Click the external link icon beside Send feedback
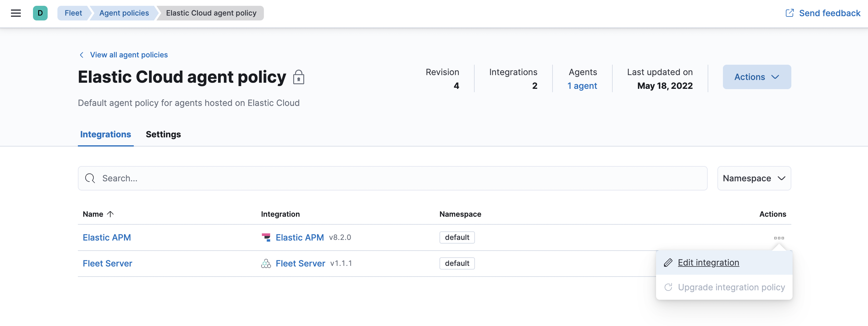 pos(790,13)
